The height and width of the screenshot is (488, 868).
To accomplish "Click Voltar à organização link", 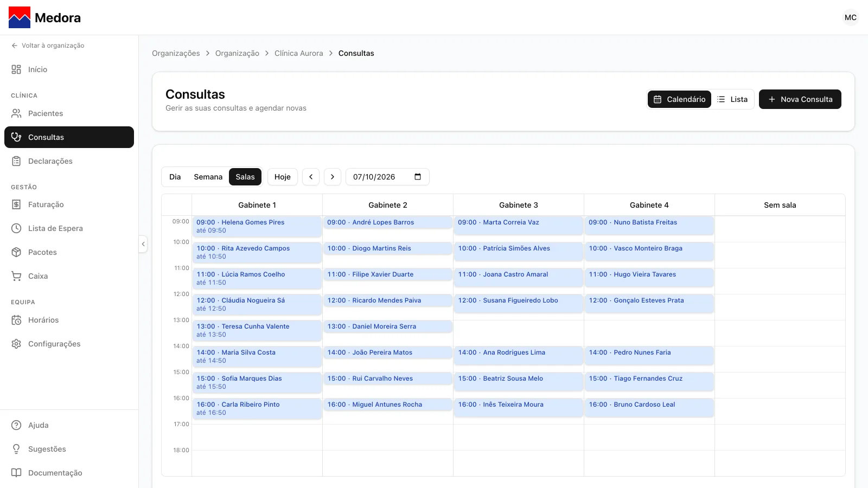I will [48, 46].
